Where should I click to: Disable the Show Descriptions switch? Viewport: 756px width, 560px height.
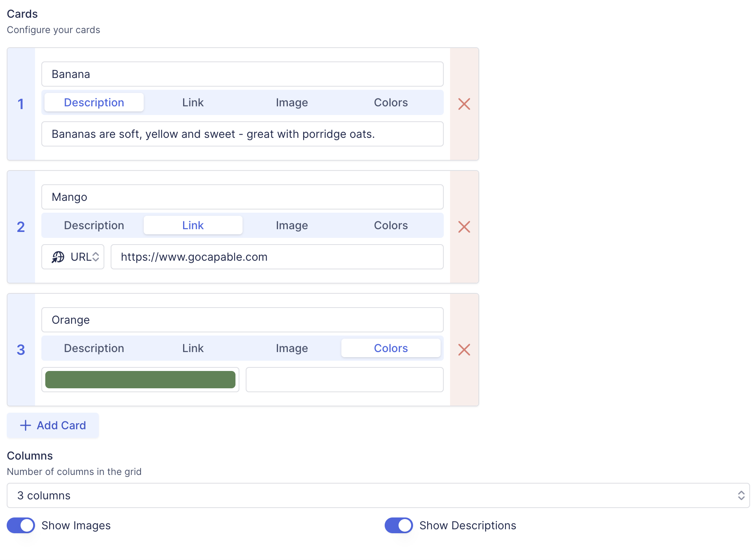tap(398, 525)
